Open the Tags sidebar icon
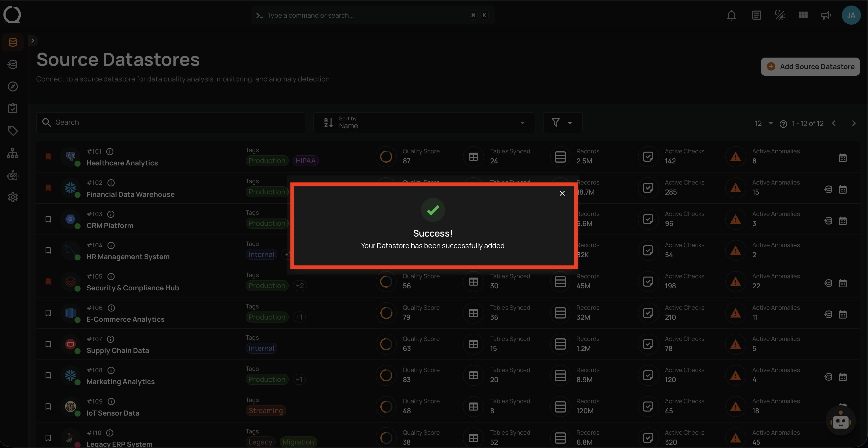The image size is (868, 448). coord(13,130)
